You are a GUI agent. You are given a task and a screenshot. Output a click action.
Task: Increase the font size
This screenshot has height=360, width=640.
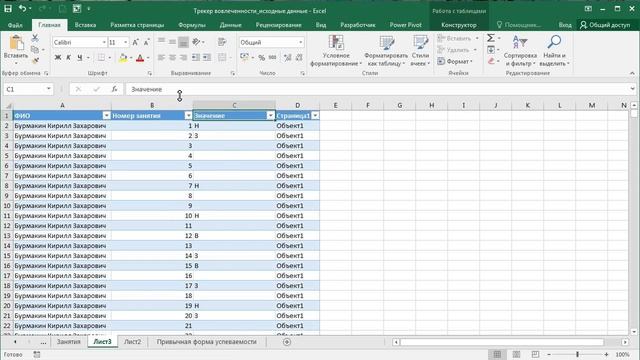click(x=136, y=42)
